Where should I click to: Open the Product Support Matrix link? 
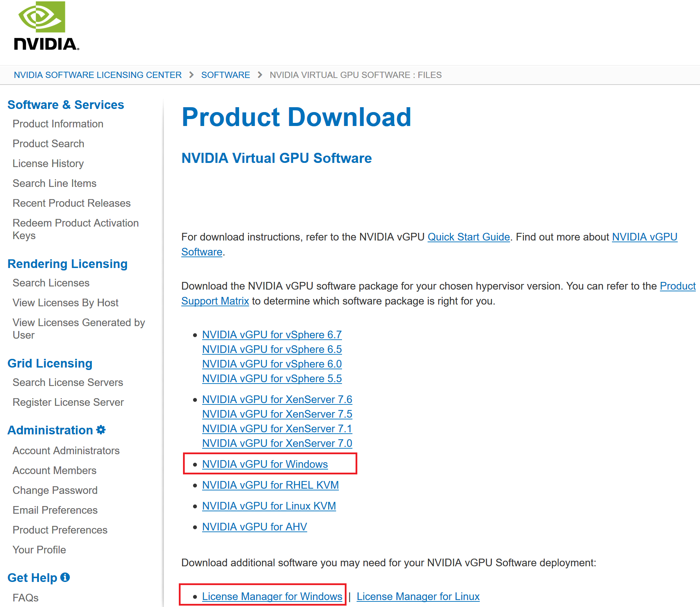click(x=215, y=301)
